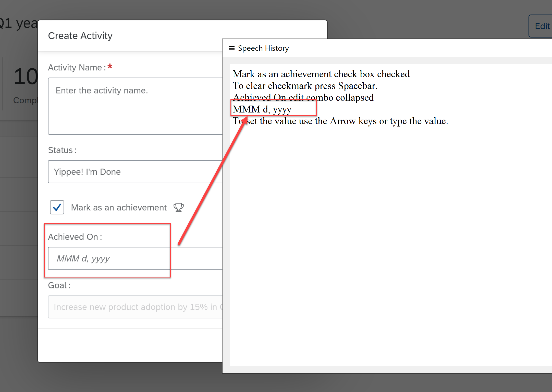Select the Create Activity dialog title
Image resolution: width=552 pixels, height=392 pixels.
click(80, 36)
